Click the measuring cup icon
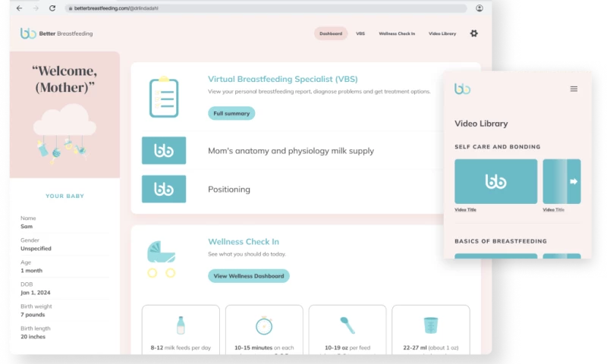 (x=431, y=325)
